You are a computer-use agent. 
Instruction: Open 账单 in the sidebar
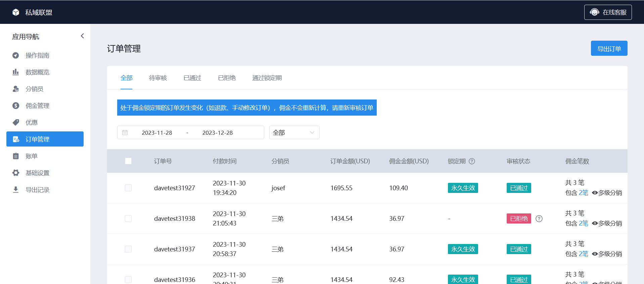click(45, 156)
